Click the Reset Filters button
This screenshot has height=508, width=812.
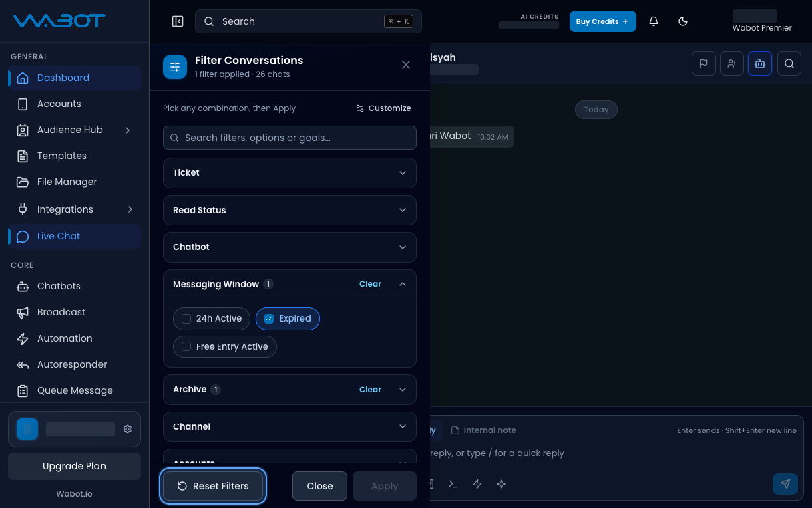(213, 486)
